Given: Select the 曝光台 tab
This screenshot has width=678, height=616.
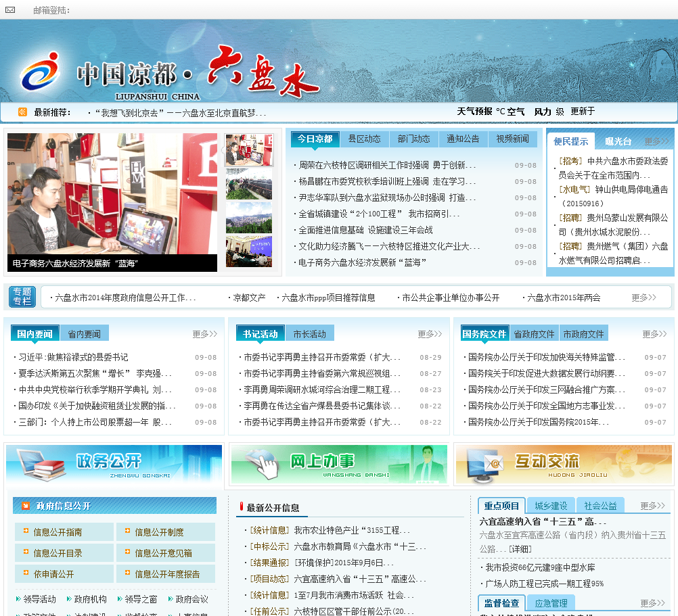Looking at the screenshot, I should point(618,141).
